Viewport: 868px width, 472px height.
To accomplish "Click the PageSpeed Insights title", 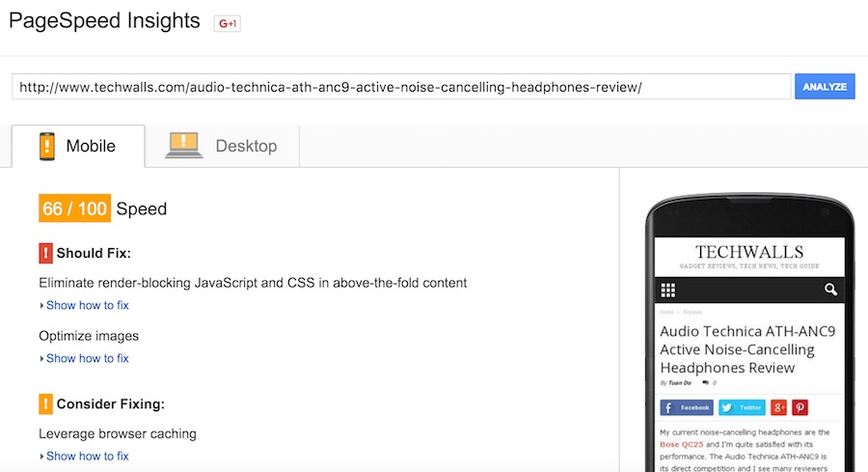I will (x=104, y=21).
